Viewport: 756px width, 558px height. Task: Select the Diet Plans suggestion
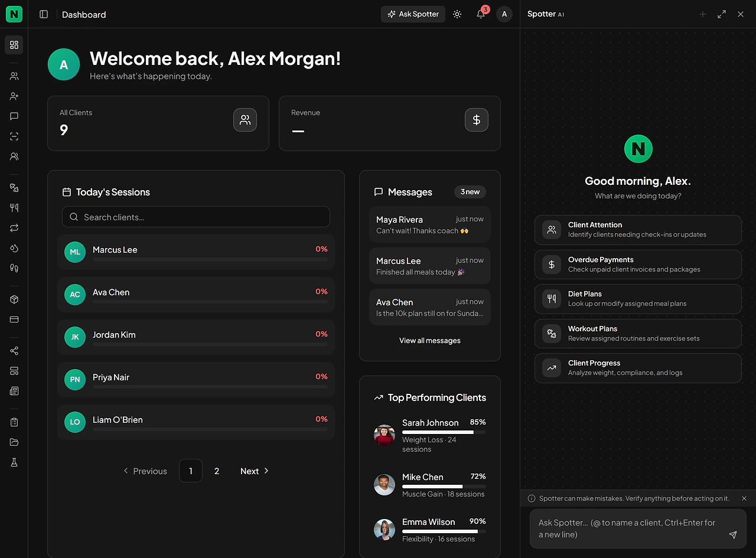click(x=638, y=299)
